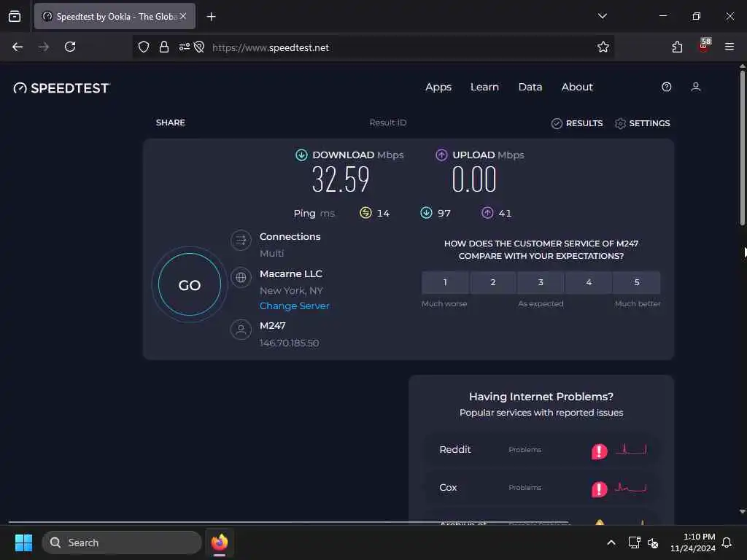
Task: Click the globe server icon
Action: tap(241, 277)
